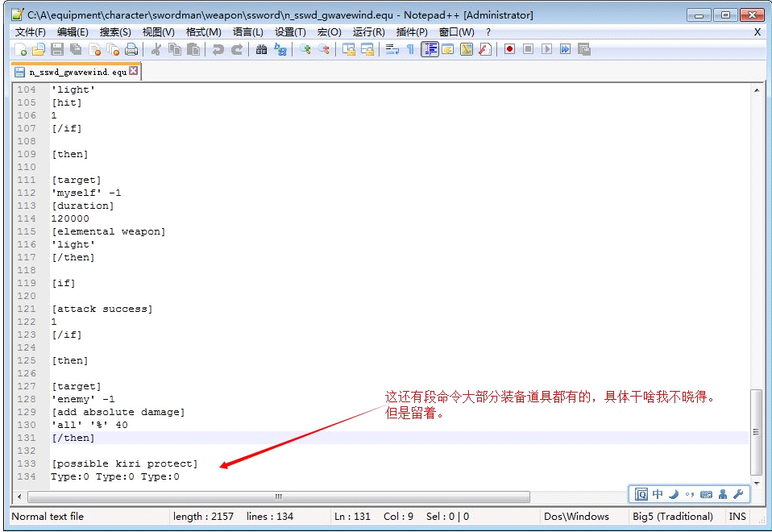Screen dimensions: 772x532
Task: Open Find using the binoculars icon
Action: pyautogui.click(x=261, y=50)
